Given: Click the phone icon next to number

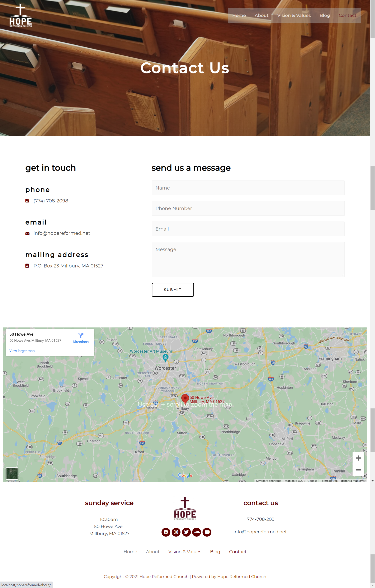Looking at the screenshot, I should 27,201.
